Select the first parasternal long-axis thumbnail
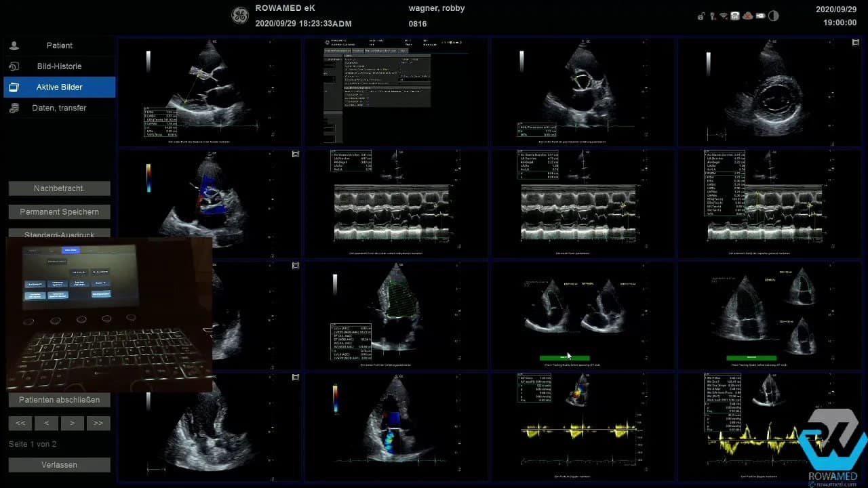This screenshot has height=488, width=868. pyautogui.click(x=209, y=91)
